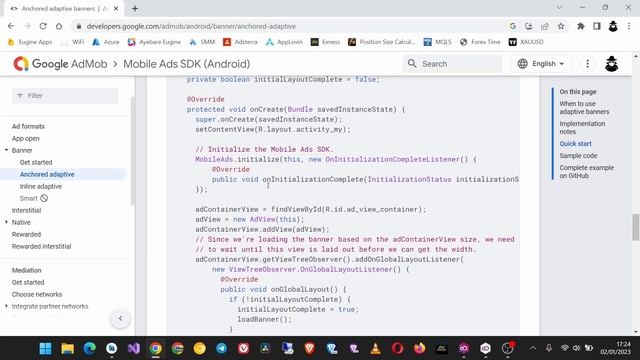Open the site's vertical dots menu
Image resolution: width=640 pixels, height=360 pixels.
pyautogui.click(x=587, y=64)
